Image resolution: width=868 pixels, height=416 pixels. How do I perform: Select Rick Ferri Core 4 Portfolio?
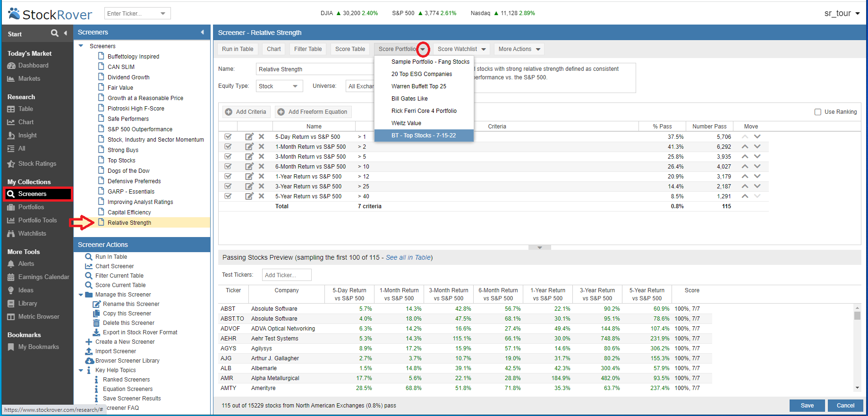tap(424, 111)
